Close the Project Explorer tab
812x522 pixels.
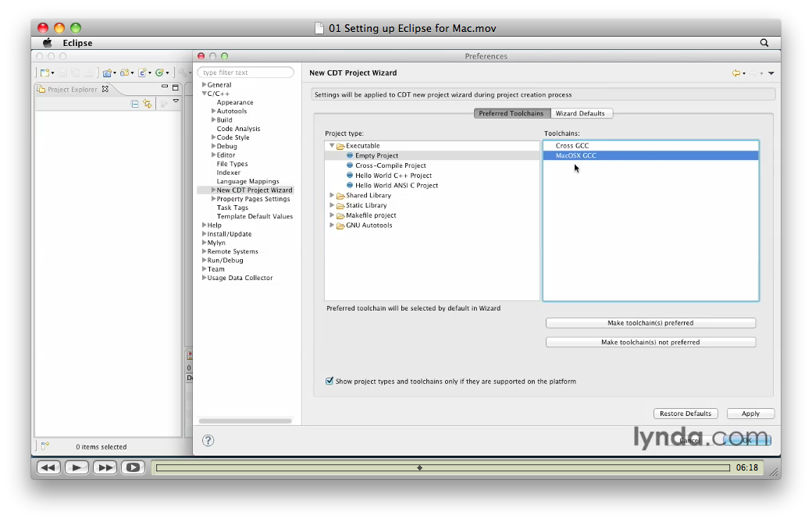tap(105, 89)
